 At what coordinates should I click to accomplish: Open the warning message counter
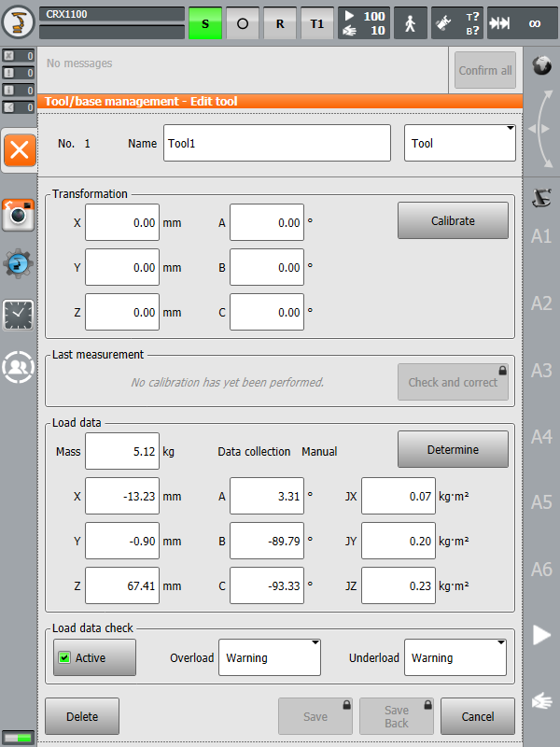pos(19,73)
